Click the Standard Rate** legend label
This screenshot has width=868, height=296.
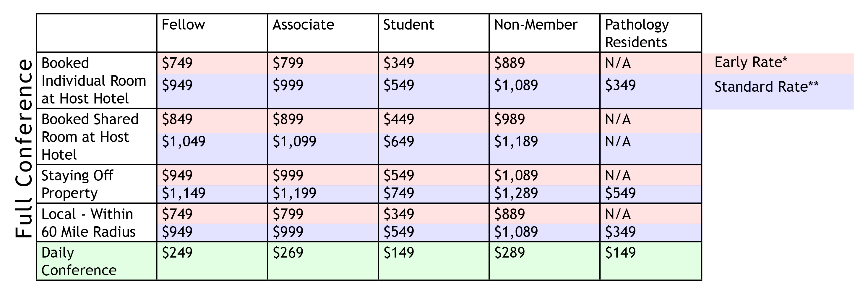[766, 87]
